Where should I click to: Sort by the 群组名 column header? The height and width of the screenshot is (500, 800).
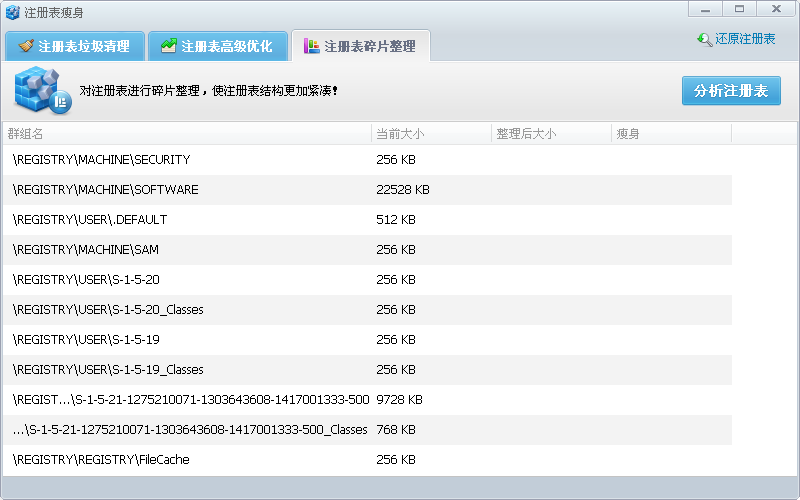tap(187, 134)
